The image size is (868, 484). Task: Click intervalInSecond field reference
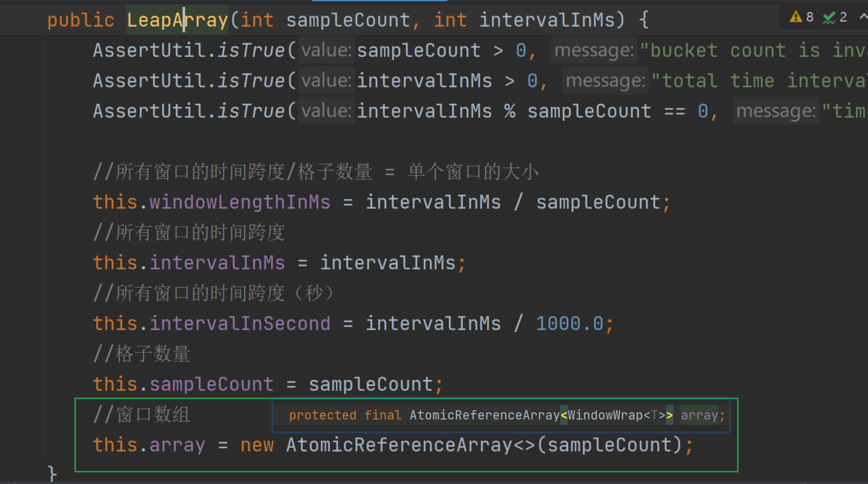(x=240, y=324)
